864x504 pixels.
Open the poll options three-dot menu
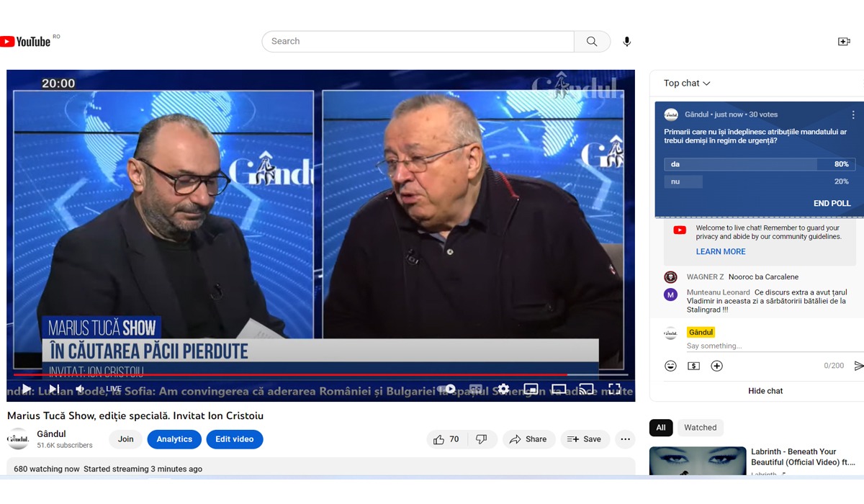pyautogui.click(x=853, y=114)
